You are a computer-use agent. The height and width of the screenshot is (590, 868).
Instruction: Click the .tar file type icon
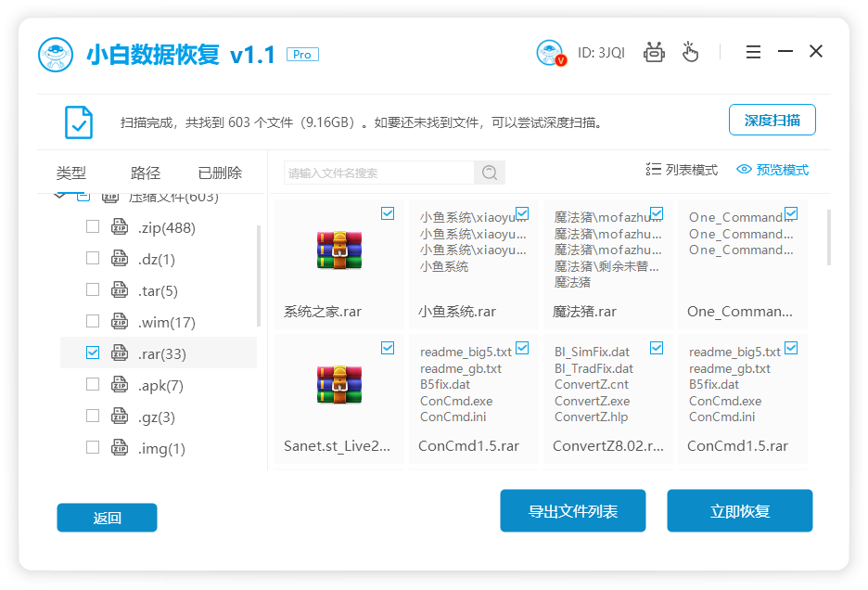pos(120,289)
